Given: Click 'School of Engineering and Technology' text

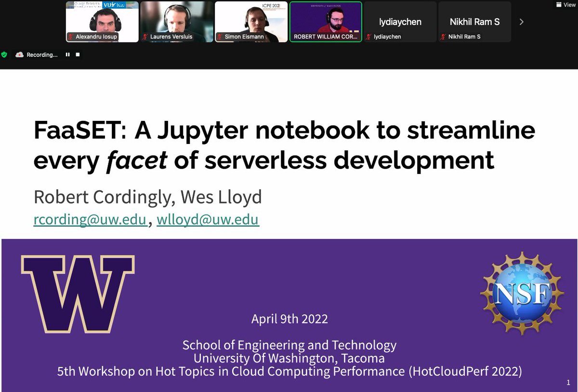Looking at the screenshot, I should (289, 345).
